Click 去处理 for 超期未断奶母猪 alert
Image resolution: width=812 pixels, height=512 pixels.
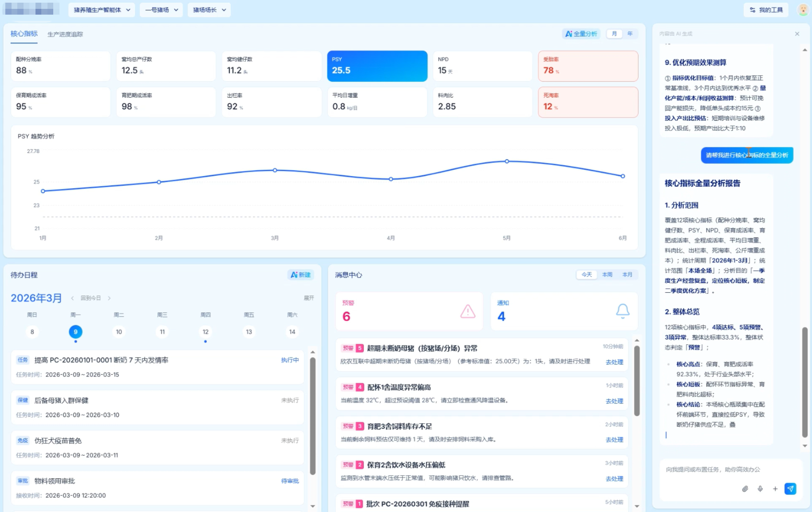[x=614, y=362]
